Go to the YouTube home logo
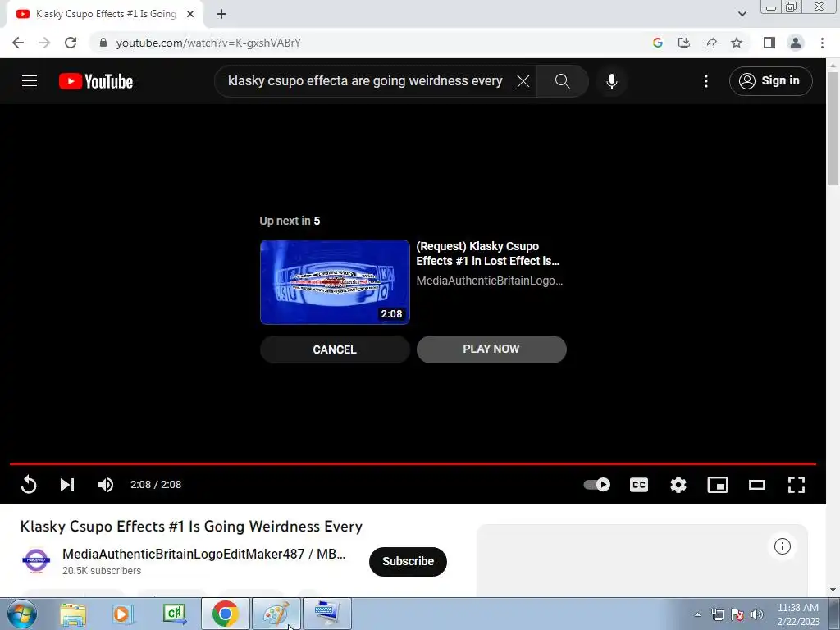 (x=96, y=81)
